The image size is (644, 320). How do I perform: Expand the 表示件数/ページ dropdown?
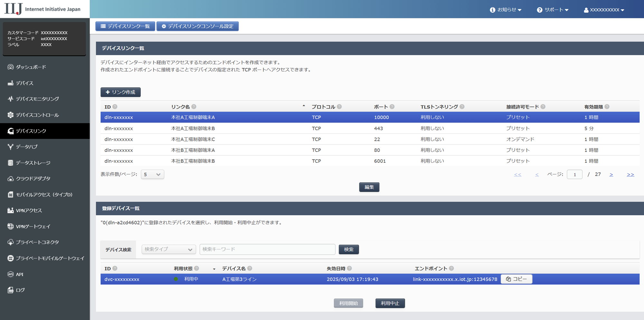tap(152, 174)
